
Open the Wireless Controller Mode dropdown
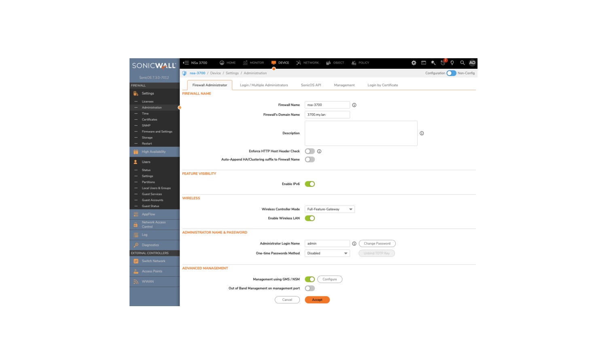pos(329,209)
